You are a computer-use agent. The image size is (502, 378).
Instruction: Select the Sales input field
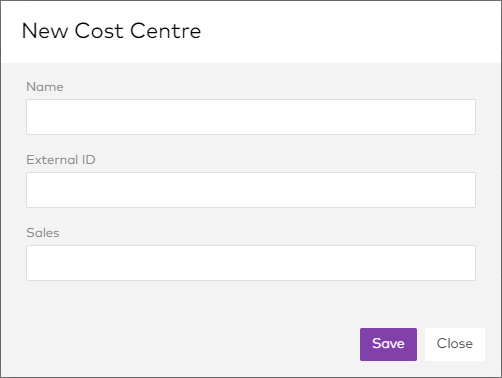point(251,263)
